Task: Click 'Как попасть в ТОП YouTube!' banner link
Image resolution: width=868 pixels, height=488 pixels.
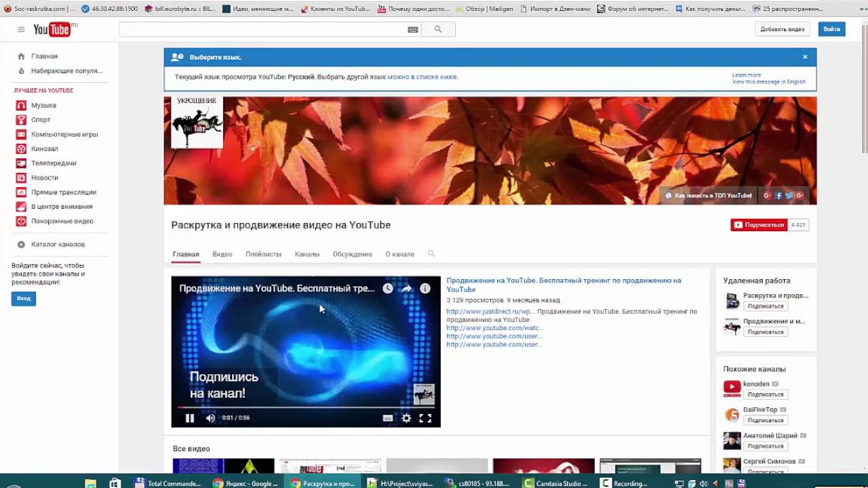Action: 709,195
